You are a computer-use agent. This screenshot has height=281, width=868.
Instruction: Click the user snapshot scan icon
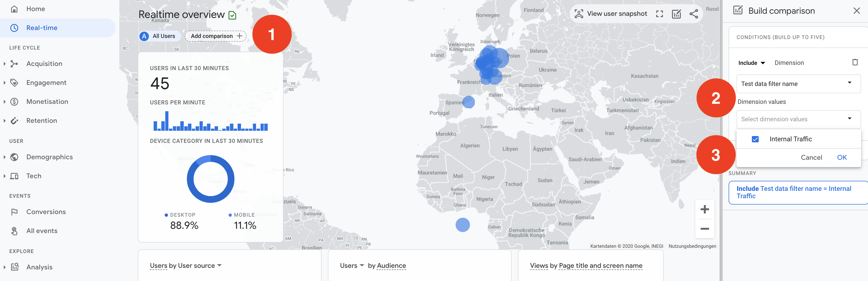pyautogui.click(x=579, y=14)
